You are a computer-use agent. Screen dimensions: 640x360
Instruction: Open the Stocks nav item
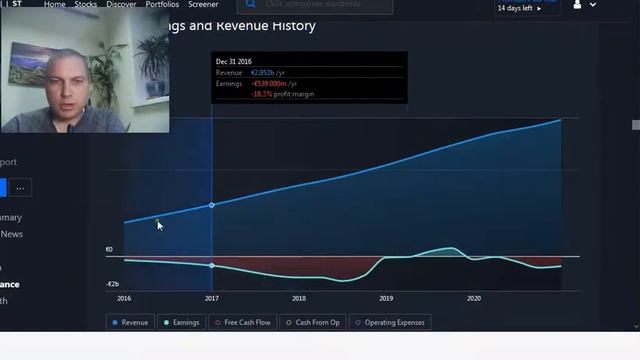click(x=85, y=4)
